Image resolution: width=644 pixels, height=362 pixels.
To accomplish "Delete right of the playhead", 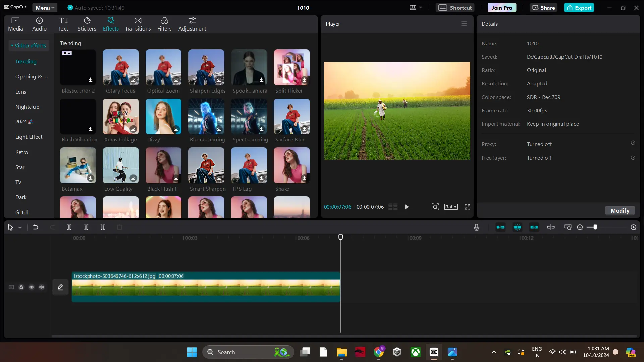I will pyautogui.click(x=103, y=227).
